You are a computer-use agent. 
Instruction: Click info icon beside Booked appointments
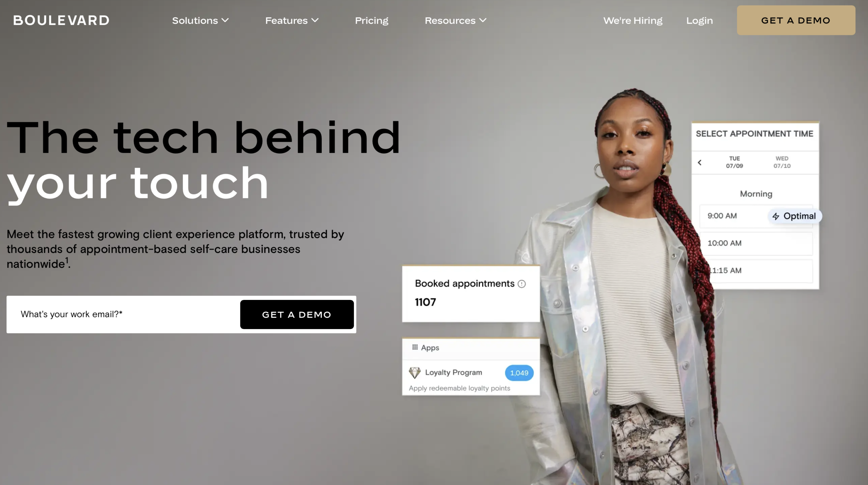pyautogui.click(x=522, y=284)
